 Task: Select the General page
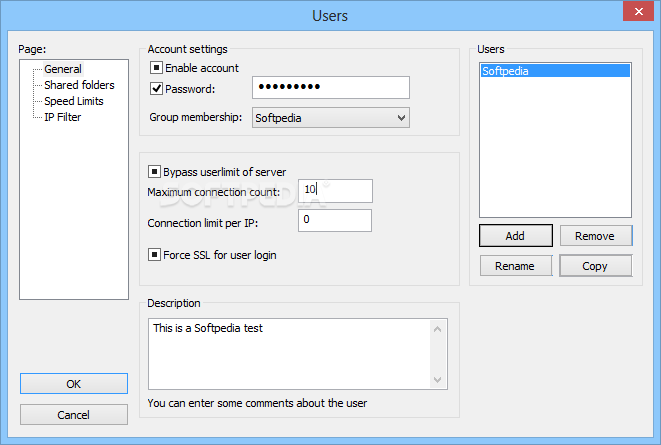tap(63, 69)
